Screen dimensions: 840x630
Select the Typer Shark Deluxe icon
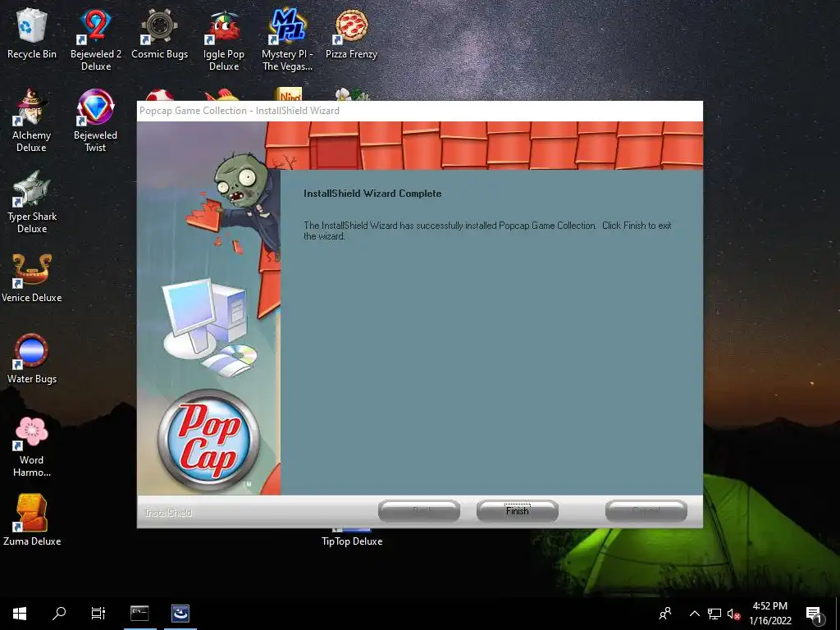point(32,202)
